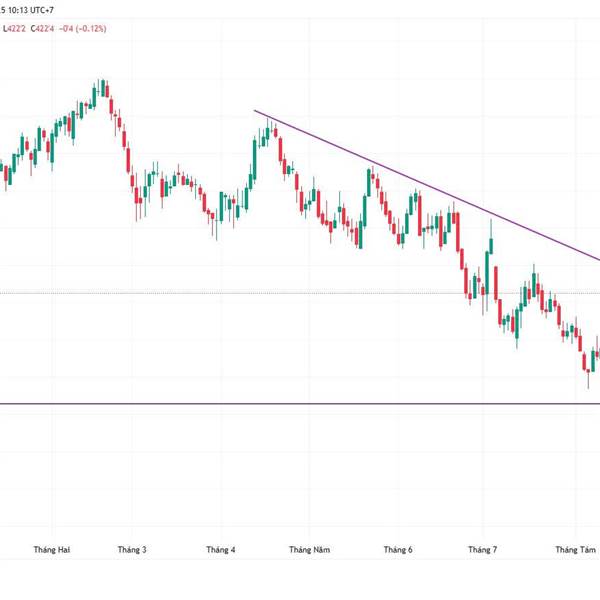Click the 'Tháng 3' time axis label
Viewport: 600px width, 600px height.
pyautogui.click(x=132, y=549)
